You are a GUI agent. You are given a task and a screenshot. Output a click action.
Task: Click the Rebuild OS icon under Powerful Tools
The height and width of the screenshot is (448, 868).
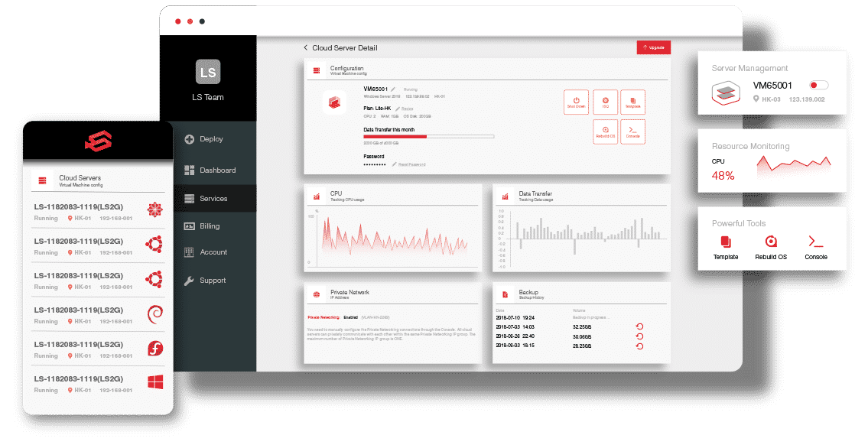pos(771,242)
